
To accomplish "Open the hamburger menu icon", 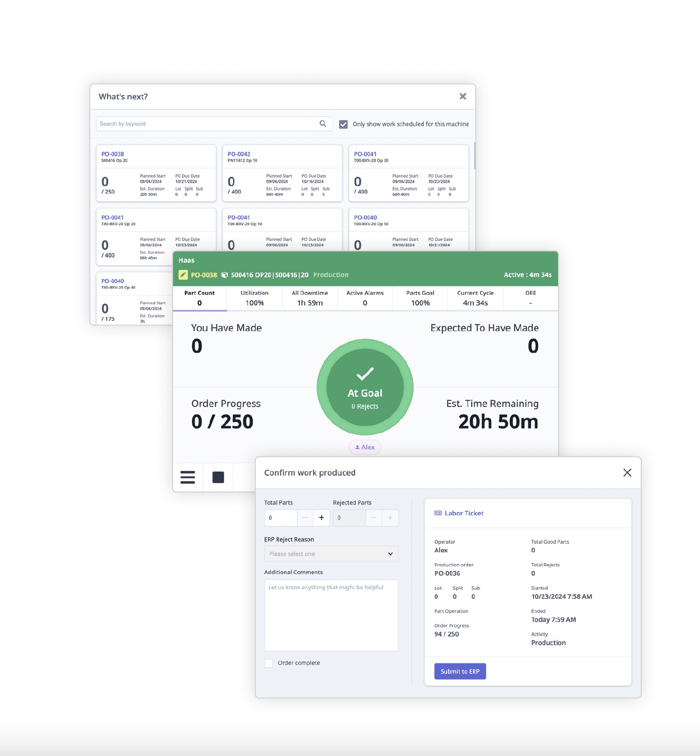I will pos(188,477).
